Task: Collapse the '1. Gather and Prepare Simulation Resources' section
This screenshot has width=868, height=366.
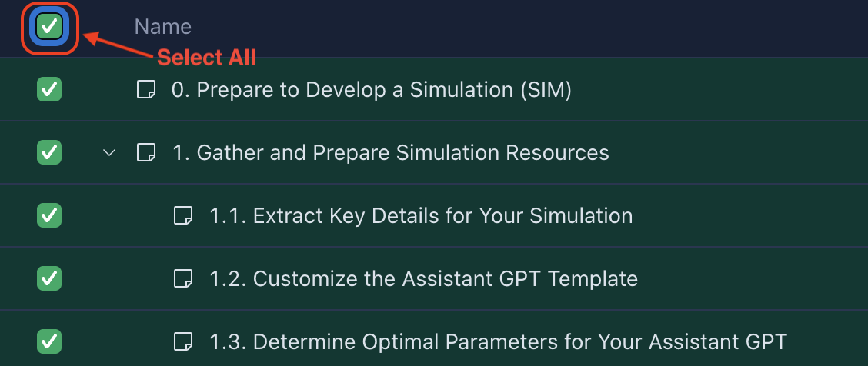Action: (x=109, y=152)
